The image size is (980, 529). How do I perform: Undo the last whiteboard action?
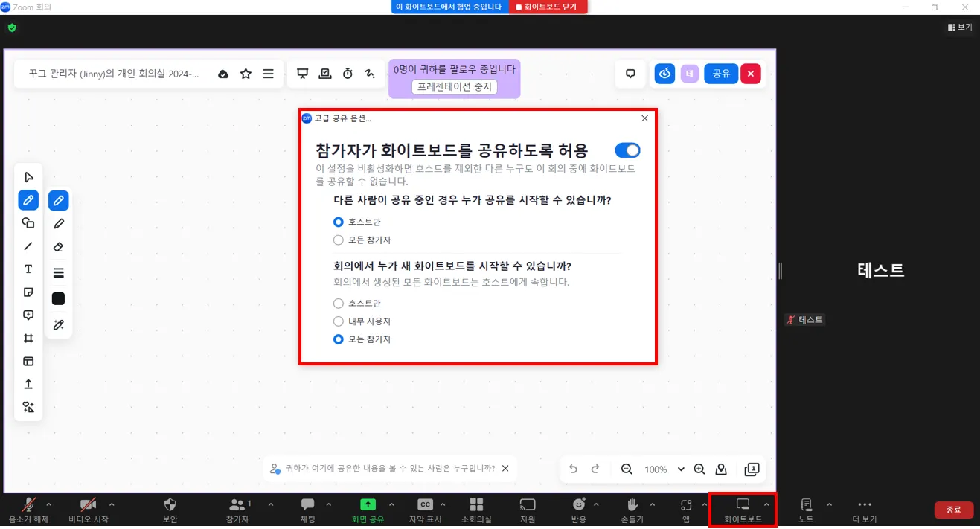573,469
